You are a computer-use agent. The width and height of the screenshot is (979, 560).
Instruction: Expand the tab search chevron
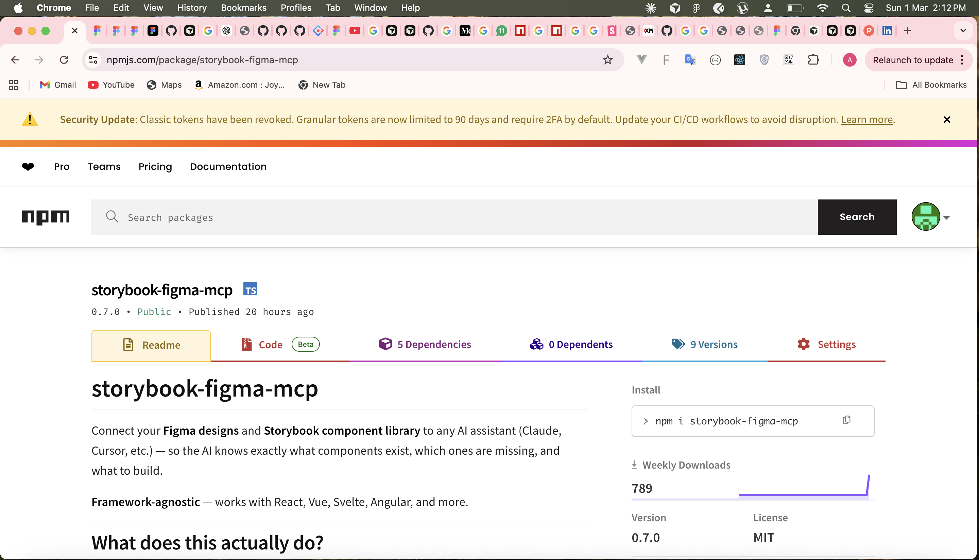point(963,30)
